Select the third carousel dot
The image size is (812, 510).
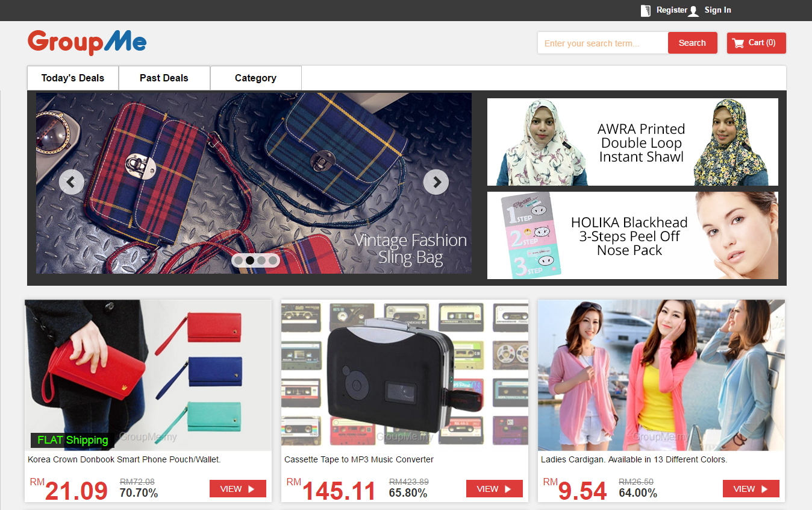point(261,260)
